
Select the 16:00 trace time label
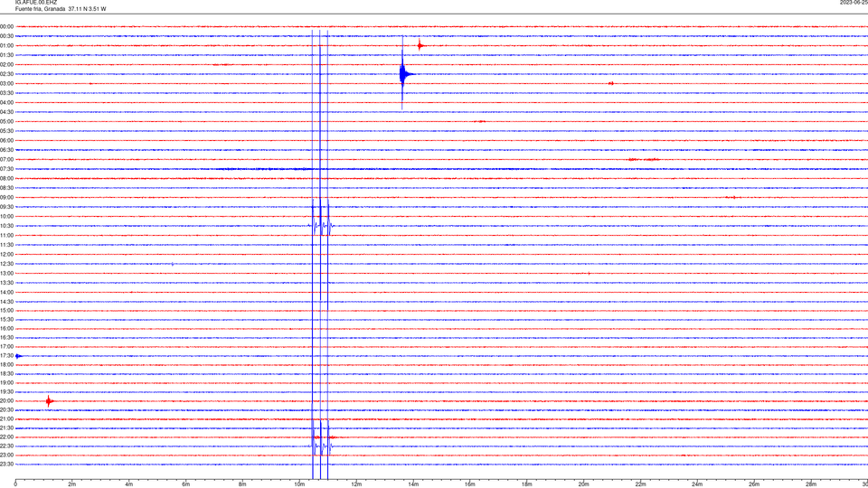pos(6,329)
